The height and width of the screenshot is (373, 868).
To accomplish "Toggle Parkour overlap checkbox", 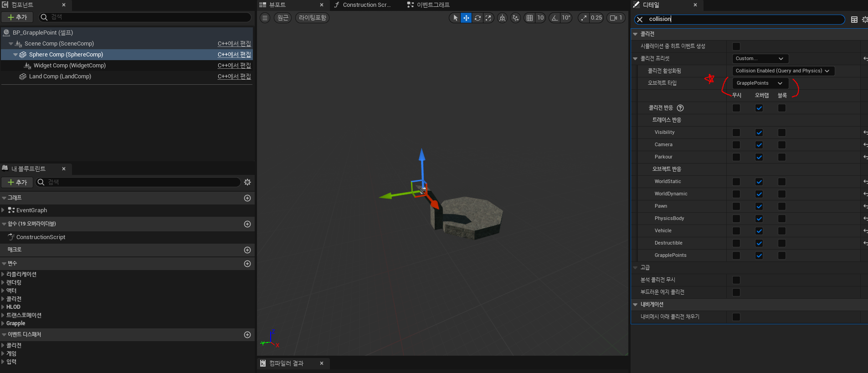I will tap(759, 157).
